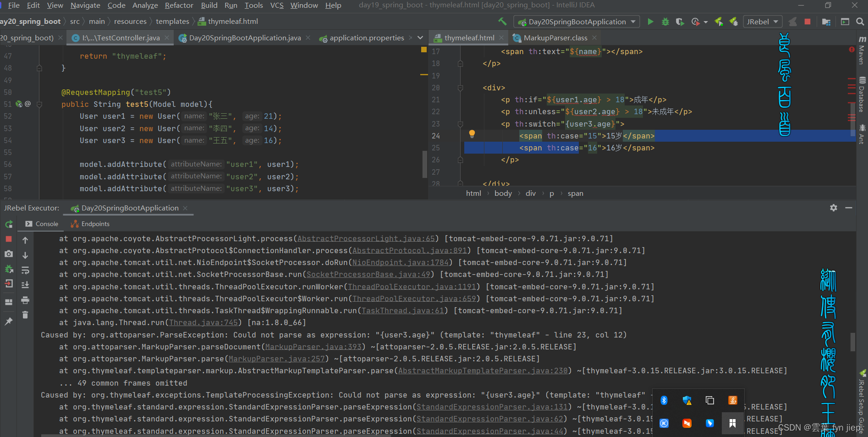Open the VCS menu
The image size is (868, 437).
[x=277, y=5]
